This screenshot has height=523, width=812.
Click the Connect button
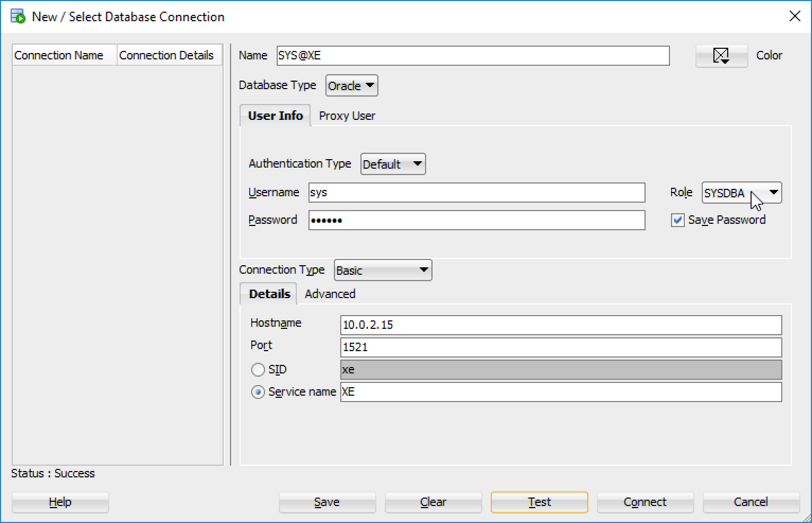[645, 502]
